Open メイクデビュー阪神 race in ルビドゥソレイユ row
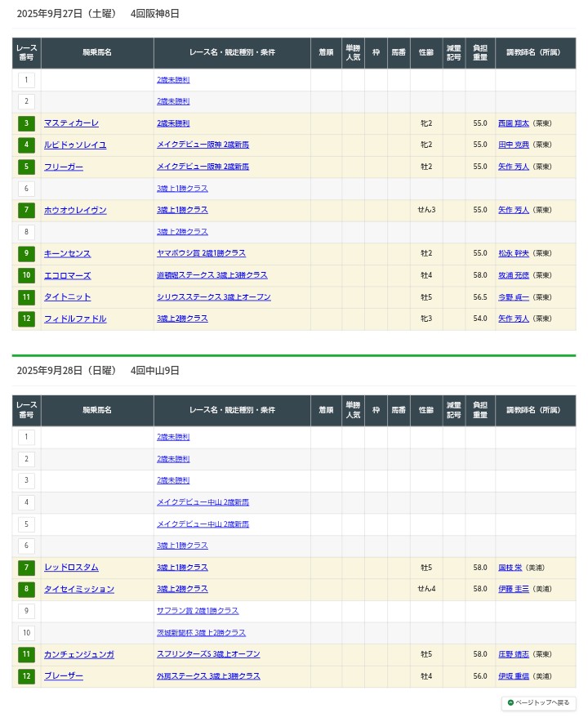588x722 pixels. [x=203, y=145]
